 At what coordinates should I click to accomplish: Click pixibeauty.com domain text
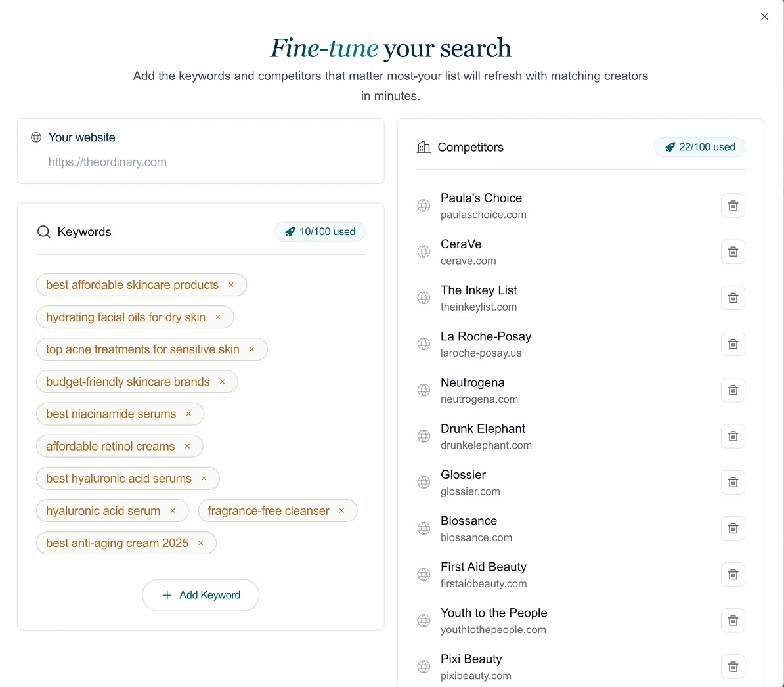pyautogui.click(x=475, y=676)
